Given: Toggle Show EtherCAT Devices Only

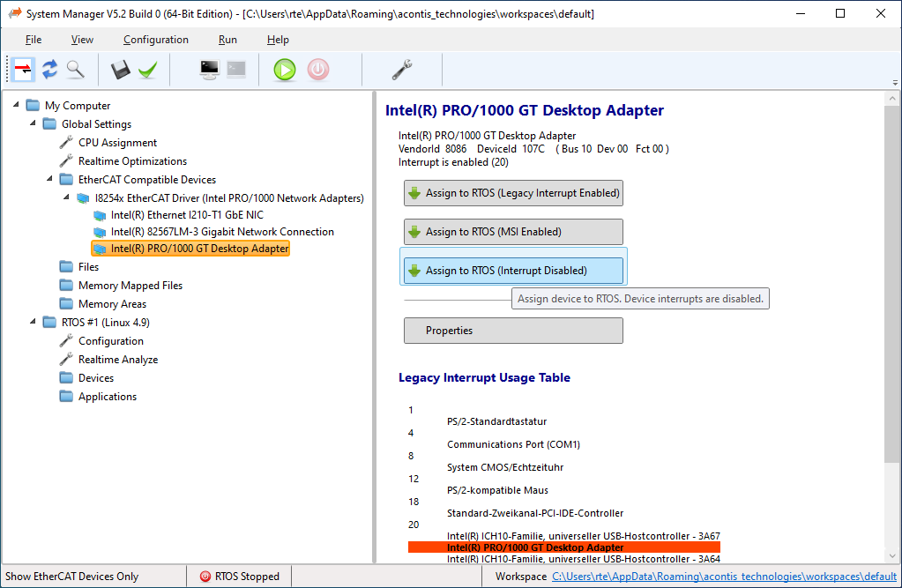Looking at the screenshot, I should click(71, 576).
